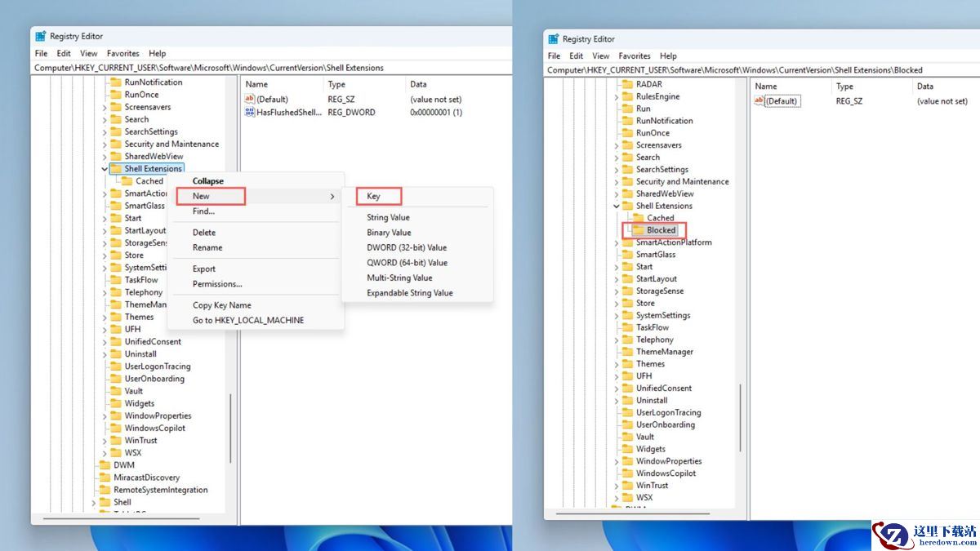
Task: Click the RADAR folder icon
Action: pos(627,84)
